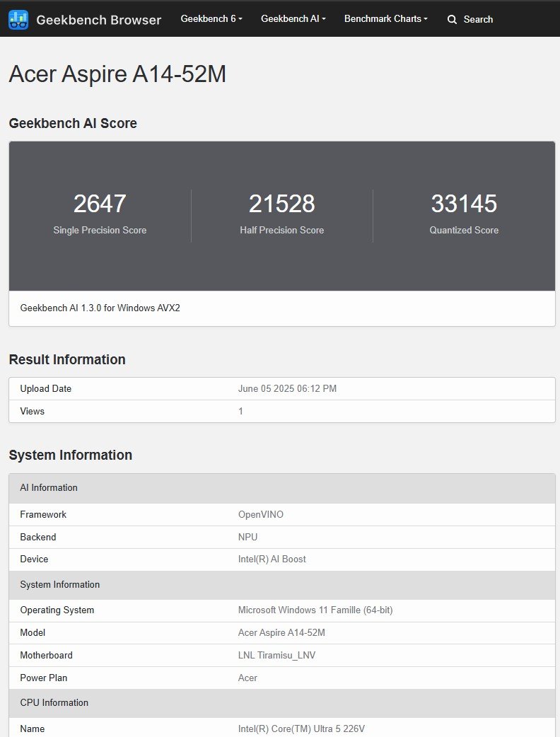Click the Views row label
The height and width of the screenshot is (737, 560).
(x=32, y=411)
